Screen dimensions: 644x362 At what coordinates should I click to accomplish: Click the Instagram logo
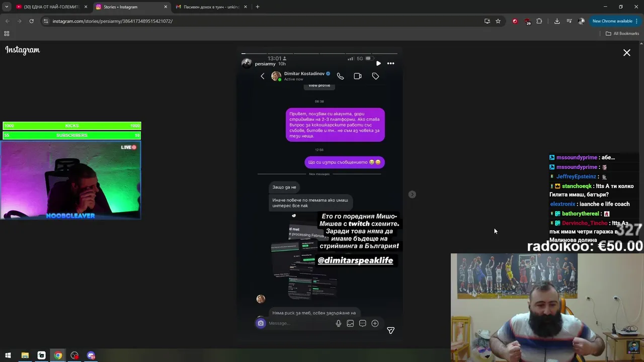coord(23,50)
